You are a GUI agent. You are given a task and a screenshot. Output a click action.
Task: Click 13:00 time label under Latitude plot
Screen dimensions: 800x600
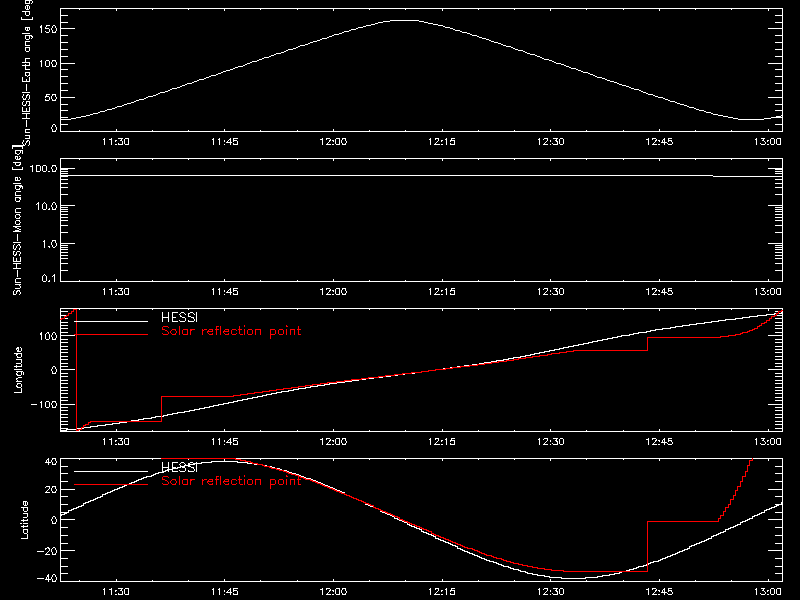(x=767, y=592)
